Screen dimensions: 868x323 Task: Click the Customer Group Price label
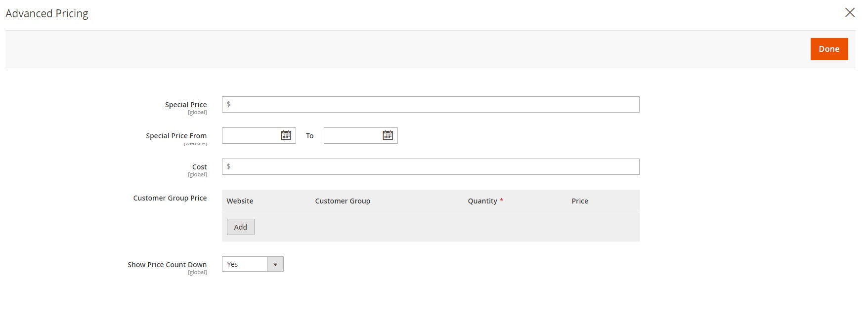(x=170, y=198)
